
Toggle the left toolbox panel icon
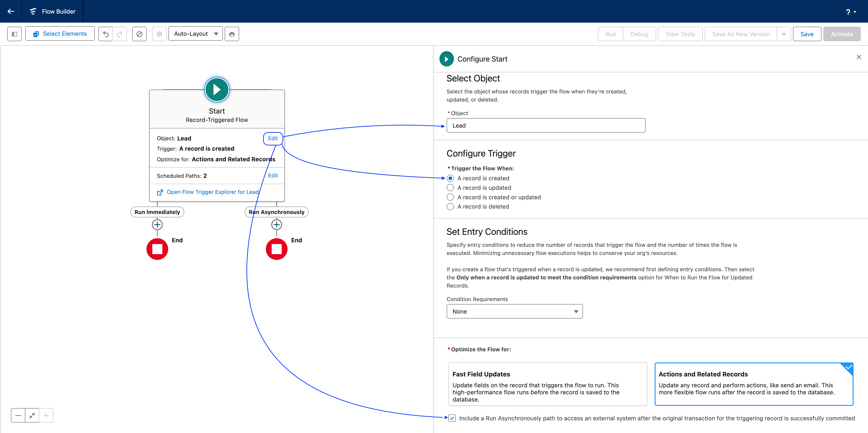tap(14, 34)
